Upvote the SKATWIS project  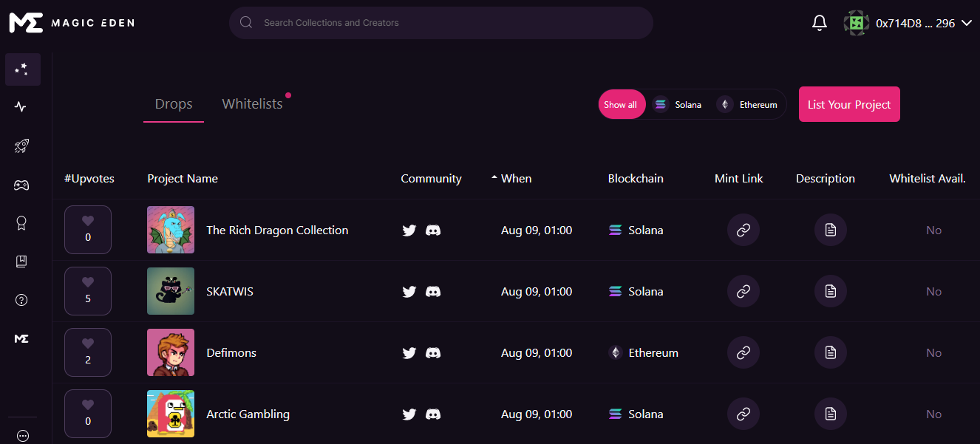click(x=88, y=291)
